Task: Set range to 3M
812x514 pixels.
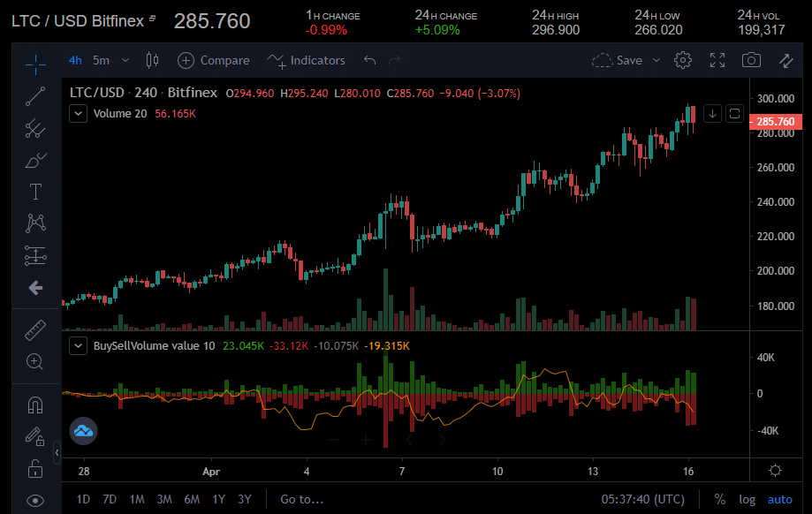Action: point(164,499)
